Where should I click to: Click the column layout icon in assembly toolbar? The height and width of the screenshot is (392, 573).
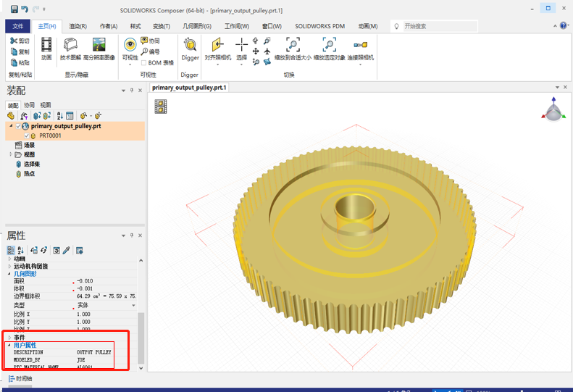(x=70, y=116)
